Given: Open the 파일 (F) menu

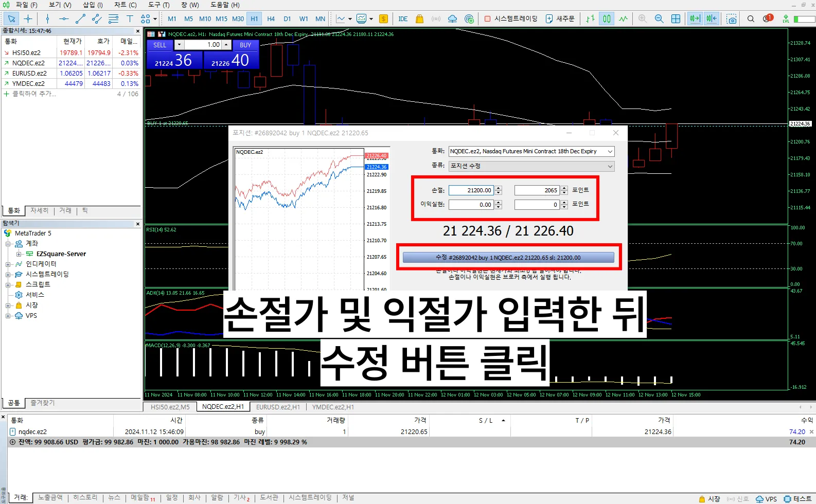Looking at the screenshot, I should tap(26, 5).
